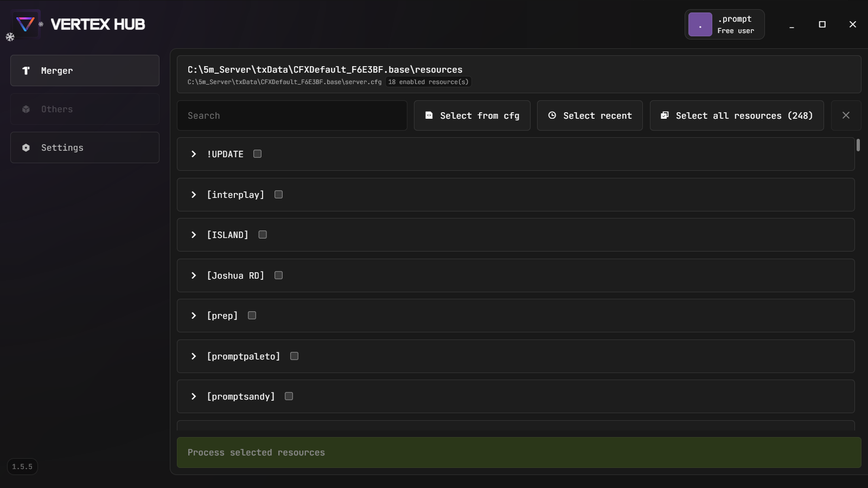This screenshot has width=868, height=488.
Task: Click the purple .prompt user avatar icon
Action: coord(700,24)
